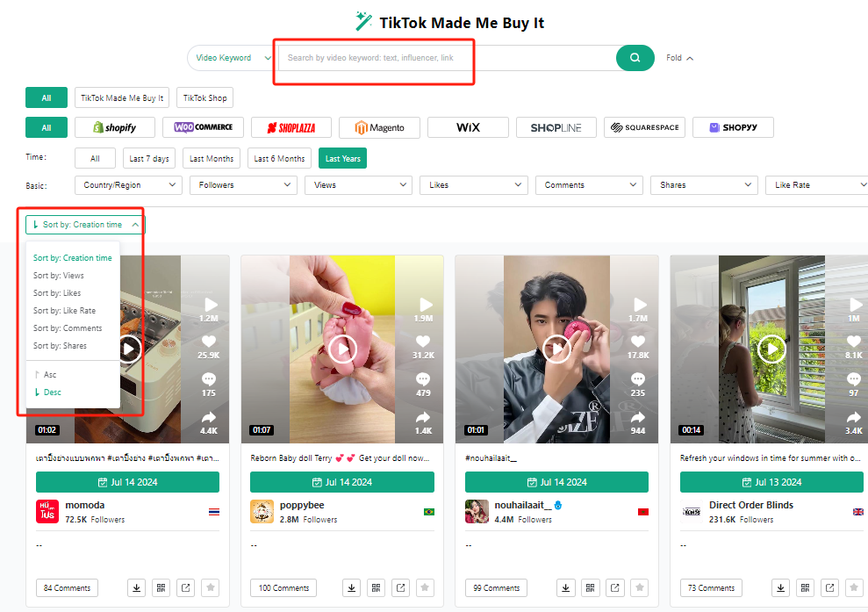Choose Sort by: Likes option
868x612 pixels.
tap(57, 293)
